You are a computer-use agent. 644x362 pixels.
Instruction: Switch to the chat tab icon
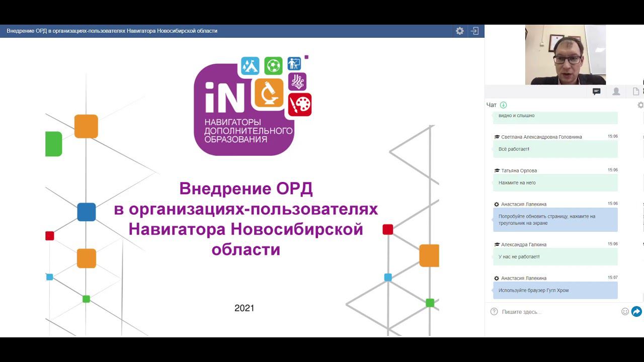coord(597,92)
